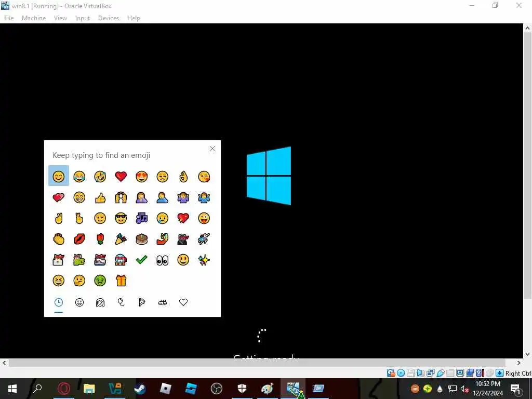Open Windows Security shield from taskbar

click(242, 389)
